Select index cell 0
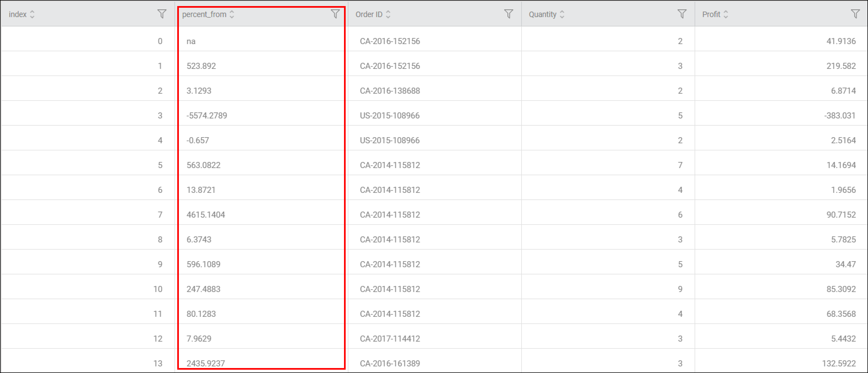The width and height of the screenshot is (868, 373). [160, 41]
